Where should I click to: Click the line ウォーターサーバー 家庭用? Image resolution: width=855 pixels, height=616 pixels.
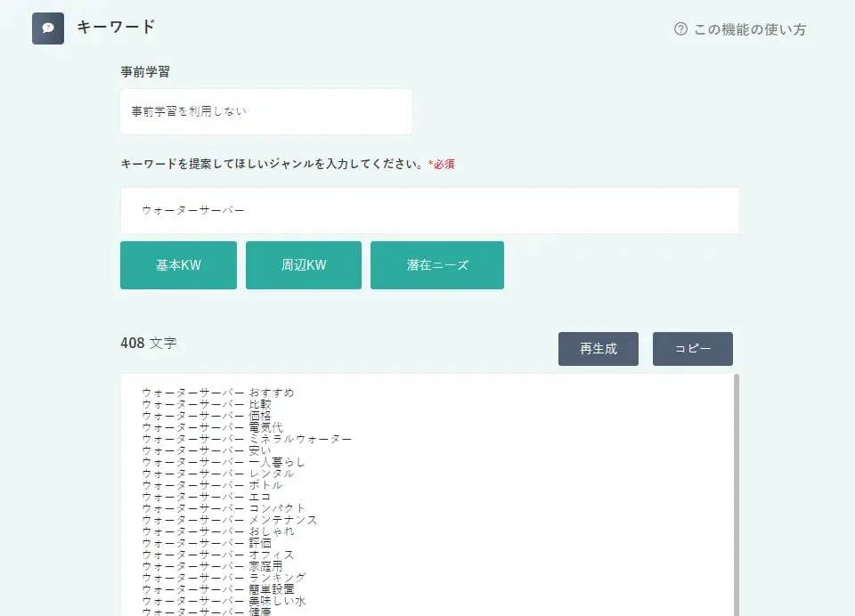[x=213, y=566]
